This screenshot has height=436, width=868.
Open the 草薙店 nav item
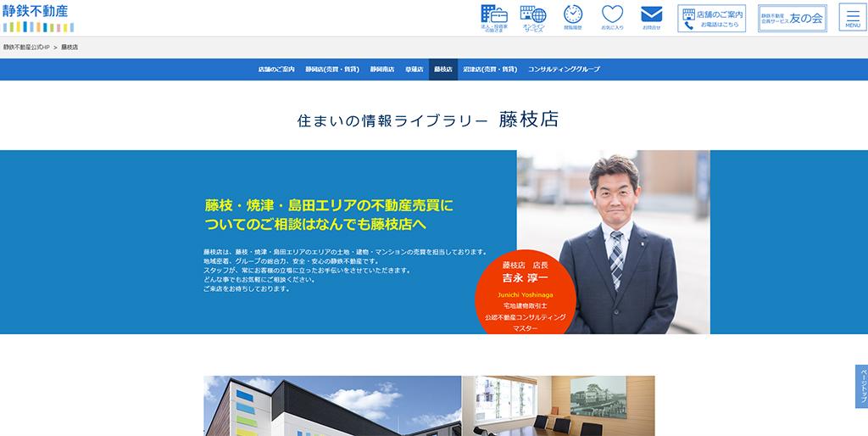(x=415, y=69)
